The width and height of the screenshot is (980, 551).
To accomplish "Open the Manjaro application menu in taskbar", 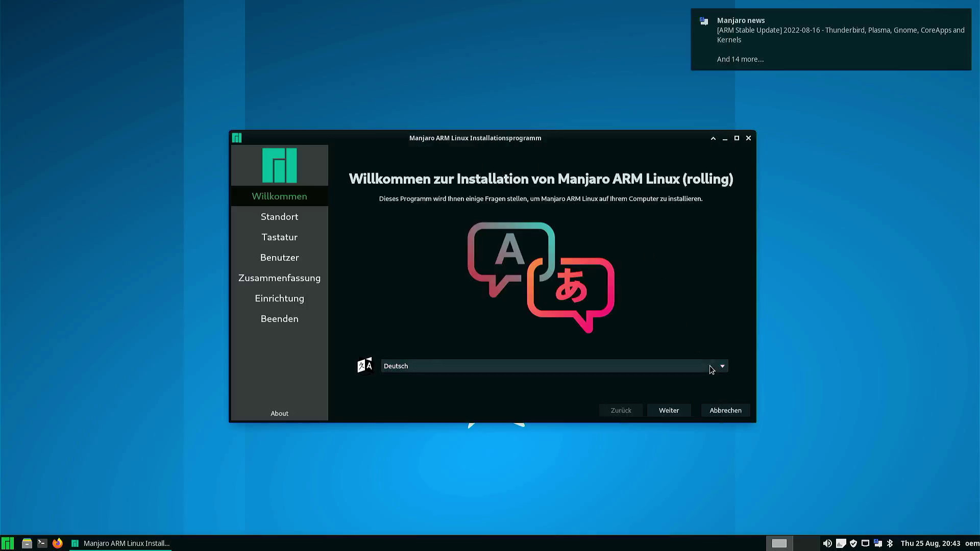I will tap(8, 543).
